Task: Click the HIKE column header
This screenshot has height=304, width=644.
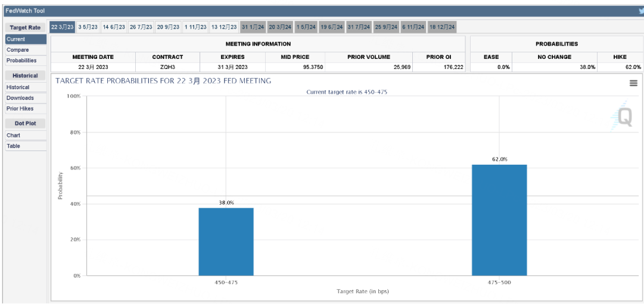Action: (x=620, y=57)
